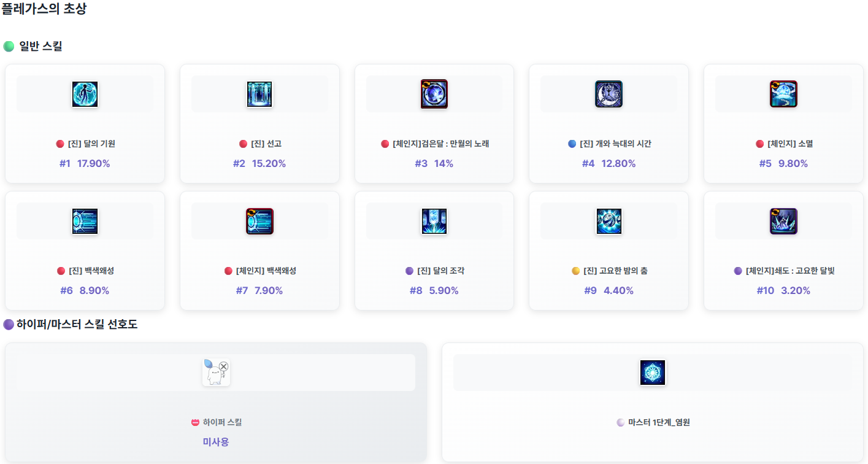
Task: Click the red dot beside [진] 선고
Action: coord(244,144)
